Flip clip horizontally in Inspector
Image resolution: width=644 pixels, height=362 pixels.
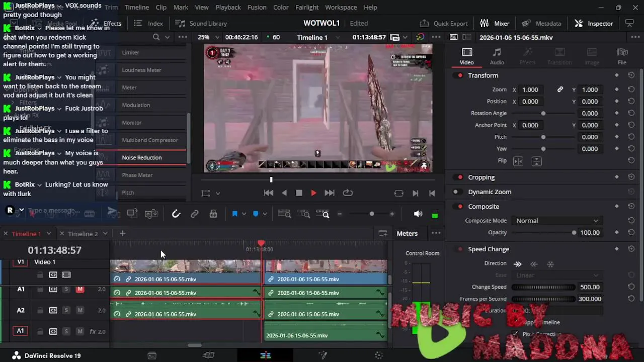tap(518, 161)
